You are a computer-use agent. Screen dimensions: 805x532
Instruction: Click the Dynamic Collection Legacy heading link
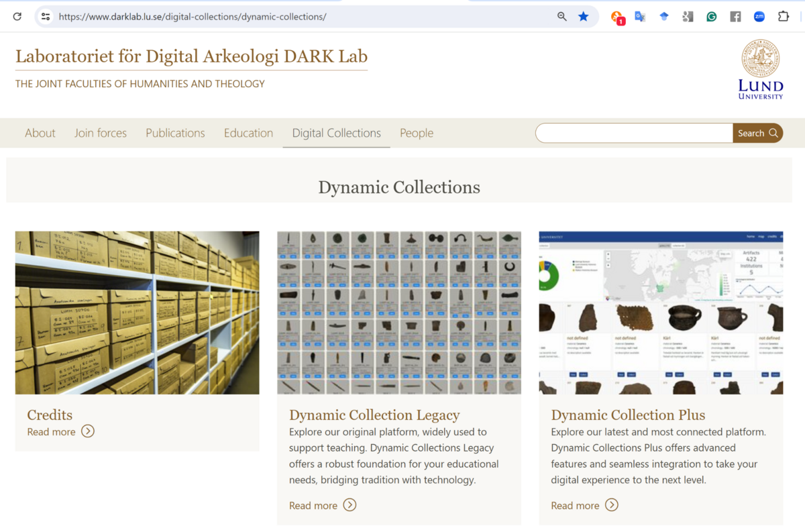[x=374, y=415]
